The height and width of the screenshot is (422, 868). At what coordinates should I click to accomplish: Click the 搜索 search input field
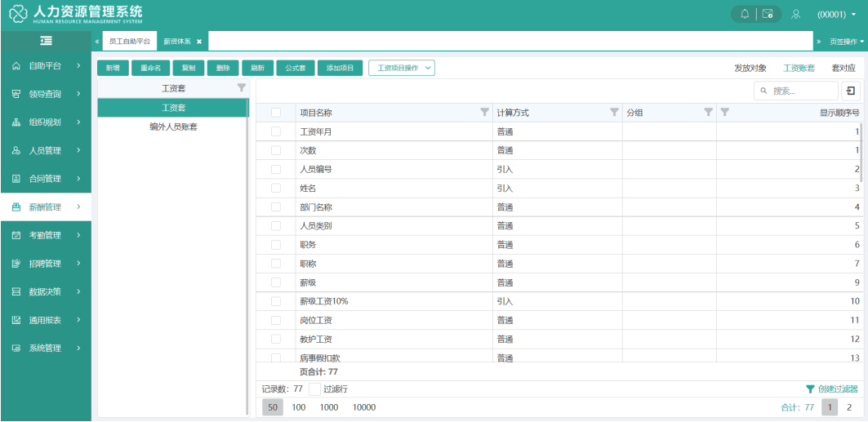coord(802,91)
